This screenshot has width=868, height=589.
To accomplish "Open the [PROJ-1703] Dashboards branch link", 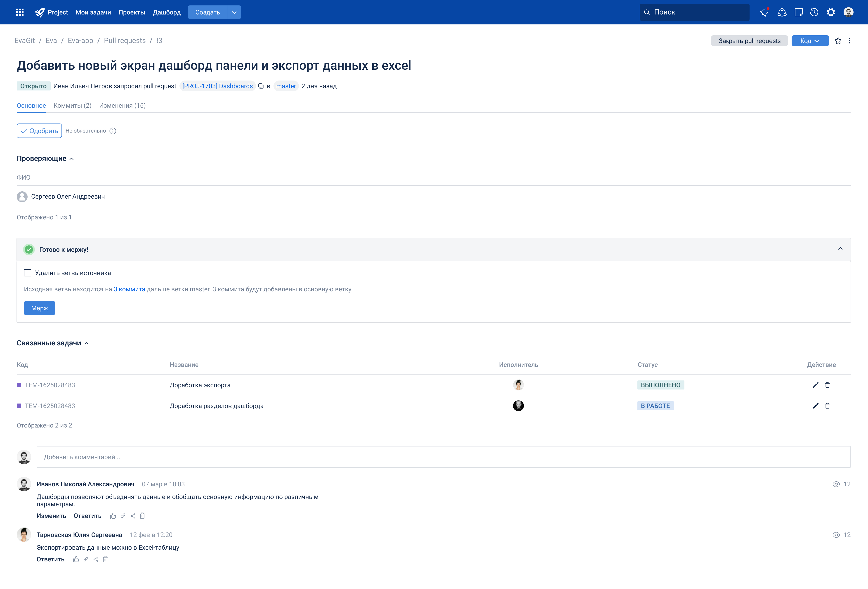I will coord(217,86).
